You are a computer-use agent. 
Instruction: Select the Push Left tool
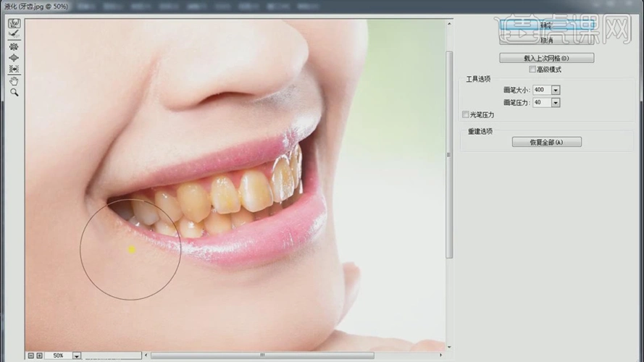click(14, 70)
